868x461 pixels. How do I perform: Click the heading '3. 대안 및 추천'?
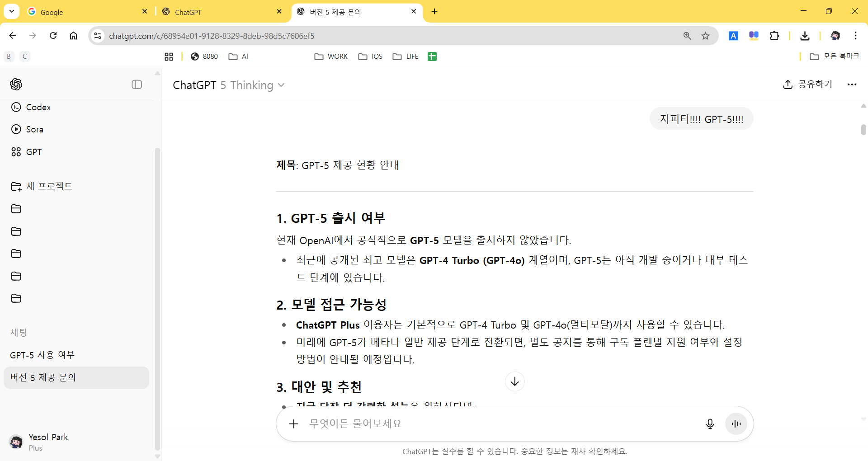(319, 387)
